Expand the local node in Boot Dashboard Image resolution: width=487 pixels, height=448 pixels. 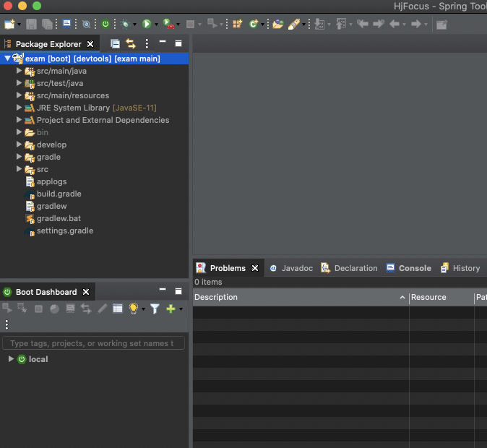pos(11,359)
